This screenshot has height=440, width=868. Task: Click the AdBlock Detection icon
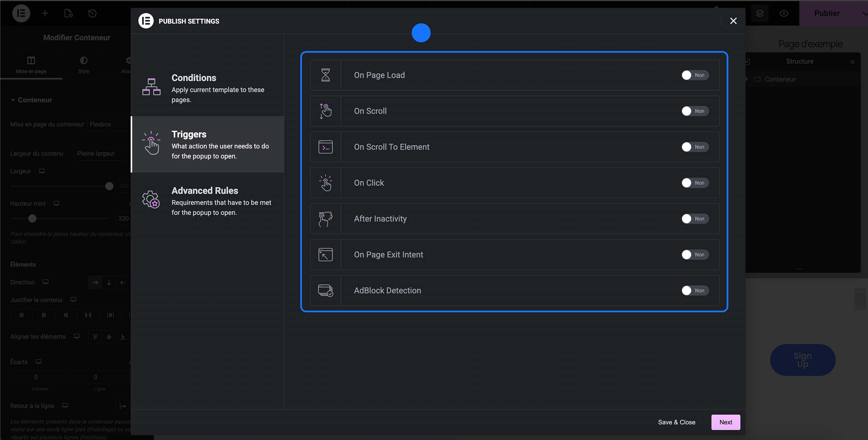[326, 291]
